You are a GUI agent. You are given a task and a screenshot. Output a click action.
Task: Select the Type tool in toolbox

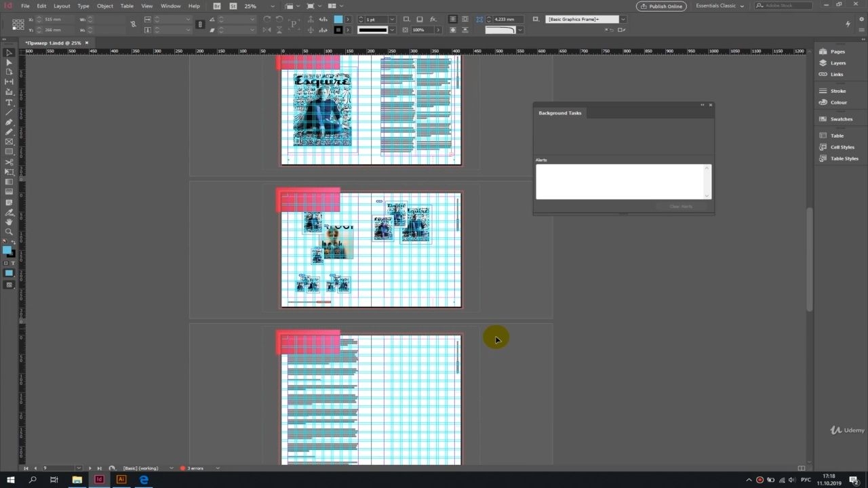point(9,102)
